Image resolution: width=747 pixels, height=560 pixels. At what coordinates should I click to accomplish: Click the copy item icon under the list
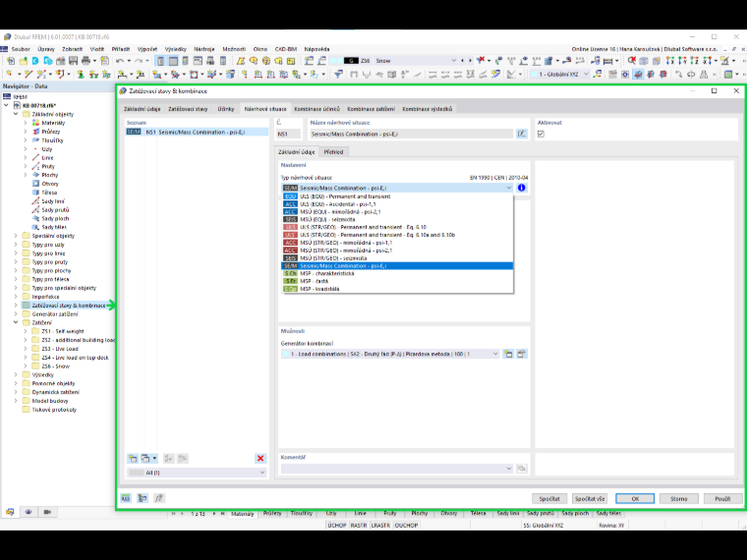(x=145, y=458)
